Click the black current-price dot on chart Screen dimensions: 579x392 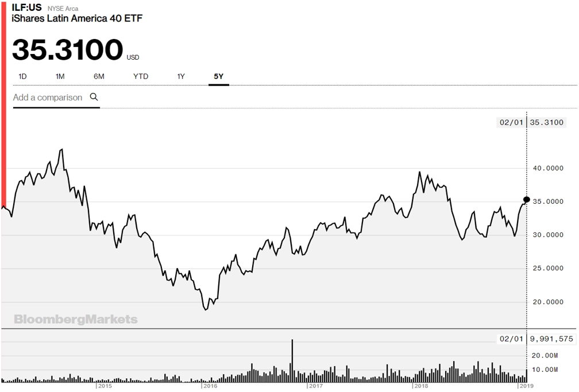coord(527,200)
